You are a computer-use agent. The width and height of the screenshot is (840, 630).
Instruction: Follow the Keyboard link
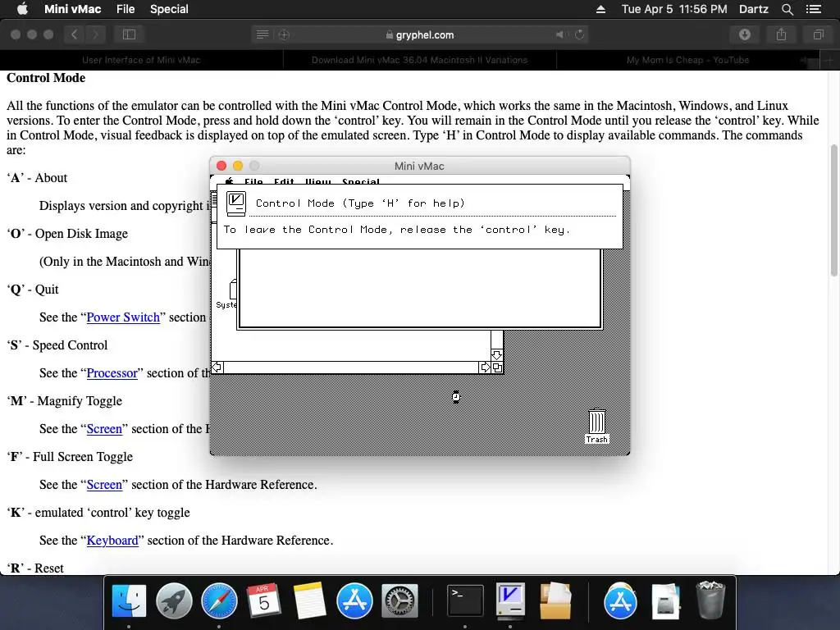112,540
